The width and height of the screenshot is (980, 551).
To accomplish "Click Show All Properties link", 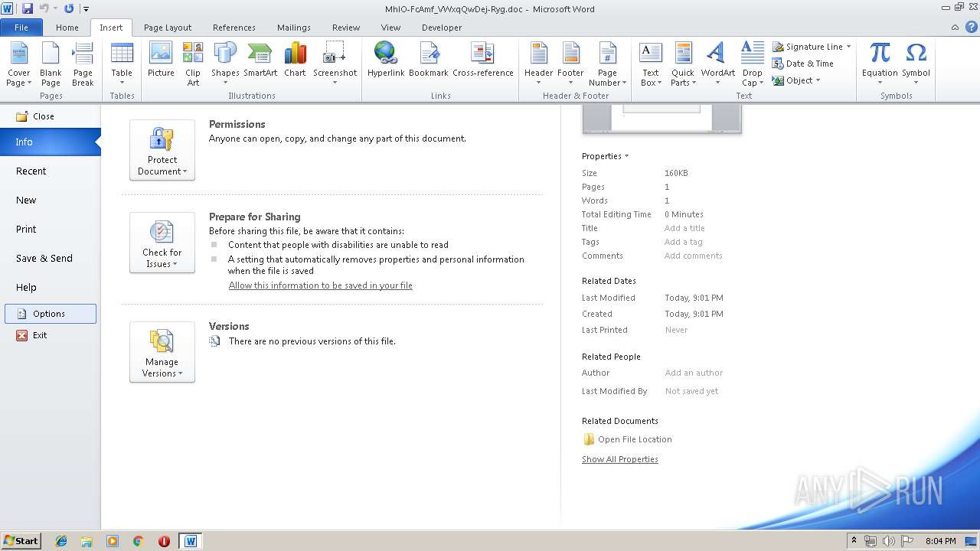I will click(x=619, y=459).
